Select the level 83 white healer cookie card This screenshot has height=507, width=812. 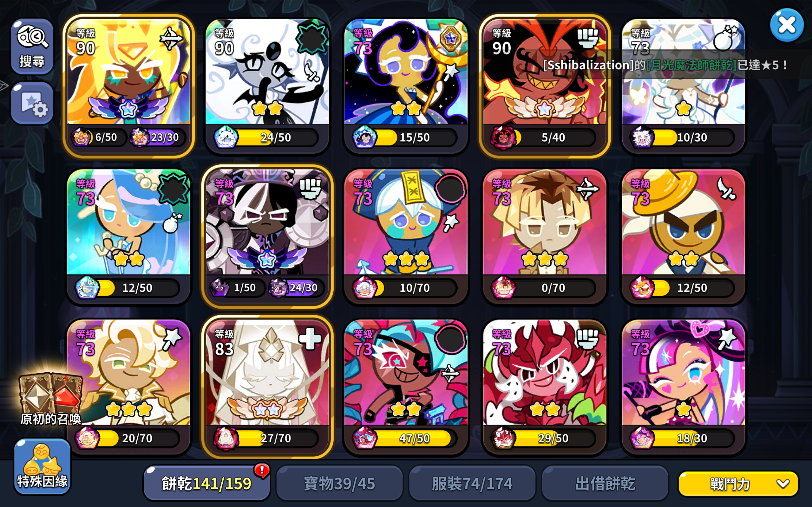click(x=267, y=386)
